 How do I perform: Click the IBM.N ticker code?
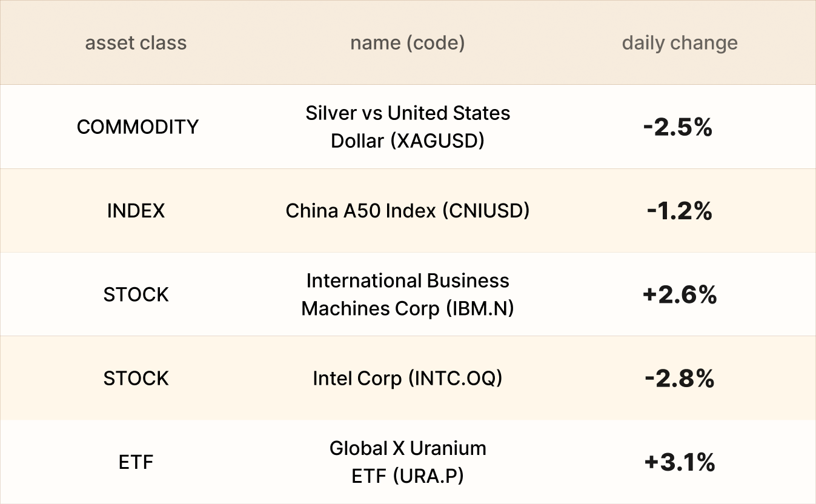point(480,309)
